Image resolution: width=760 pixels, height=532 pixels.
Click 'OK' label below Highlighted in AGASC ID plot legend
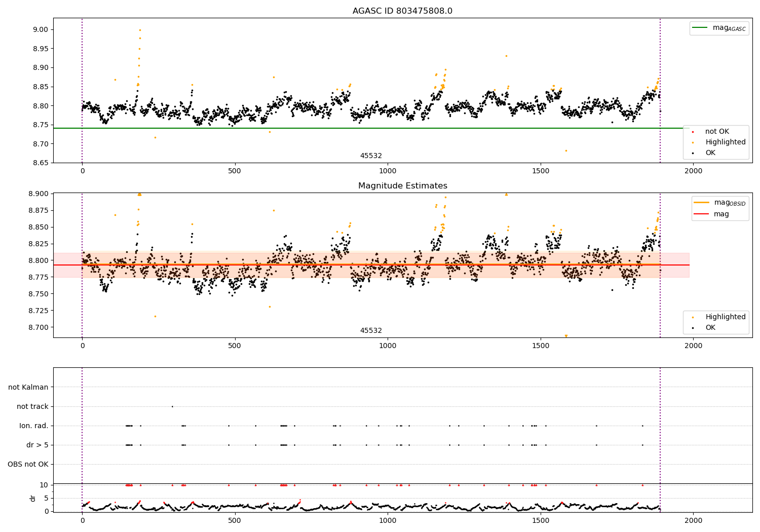[x=710, y=153]
